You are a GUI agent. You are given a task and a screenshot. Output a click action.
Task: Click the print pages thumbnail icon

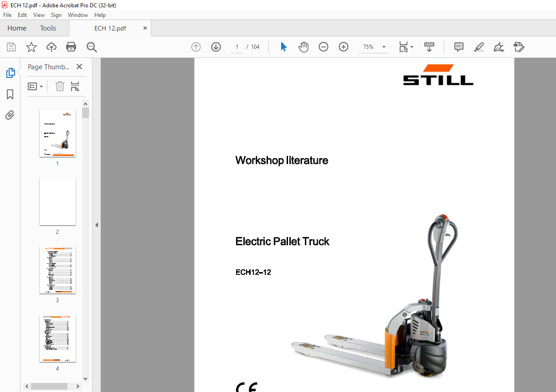pyautogui.click(x=75, y=86)
